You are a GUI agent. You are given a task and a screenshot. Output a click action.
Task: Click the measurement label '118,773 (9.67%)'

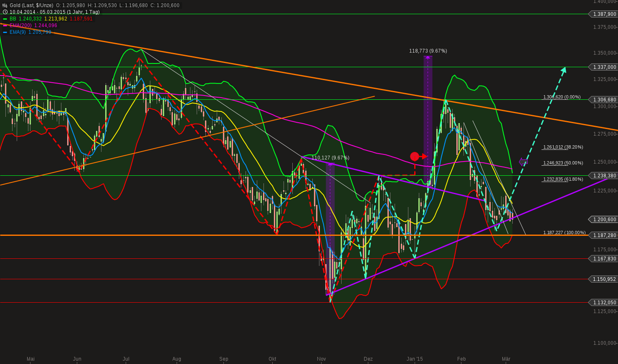point(428,51)
